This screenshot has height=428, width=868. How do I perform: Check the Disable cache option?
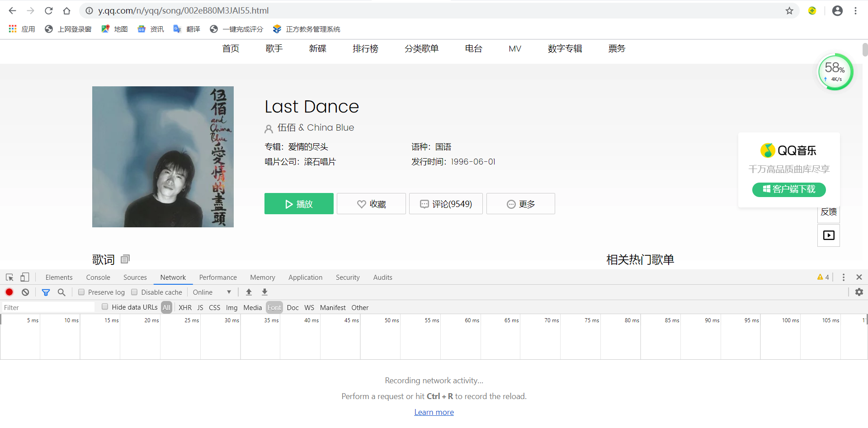click(x=134, y=292)
